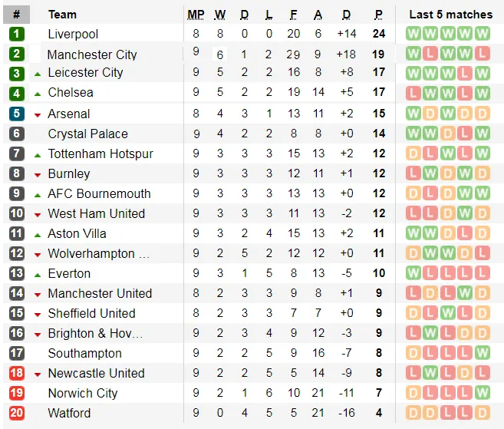Click the red down arrow beside Arsenal
The height and width of the screenshot is (429, 504).
[x=38, y=114]
